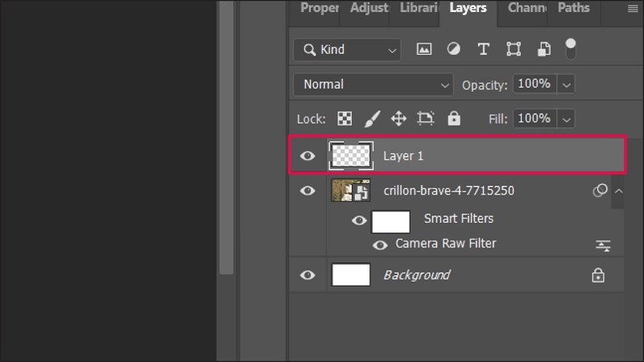Click the Fill 100% value field
The image size is (644, 362).
coord(535,119)
